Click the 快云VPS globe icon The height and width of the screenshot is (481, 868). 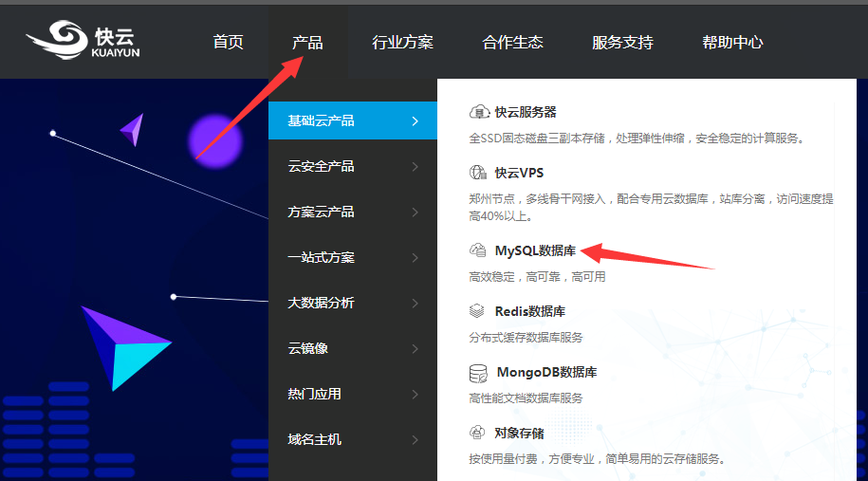tap(479, 173)
